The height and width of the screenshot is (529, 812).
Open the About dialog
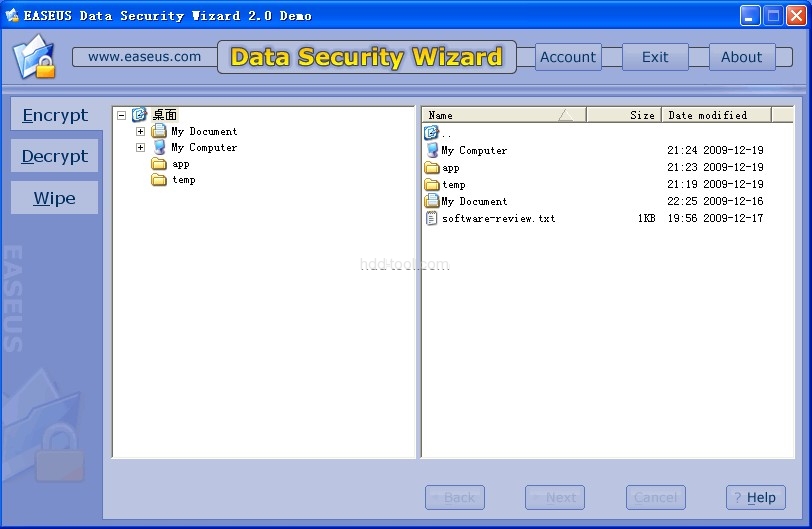coord(742,57)
